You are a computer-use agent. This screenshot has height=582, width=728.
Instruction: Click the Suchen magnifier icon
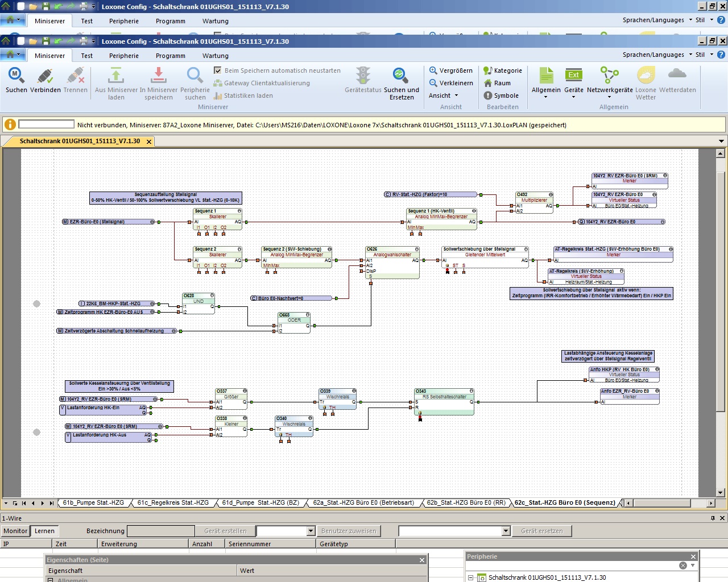click(16, 76)
